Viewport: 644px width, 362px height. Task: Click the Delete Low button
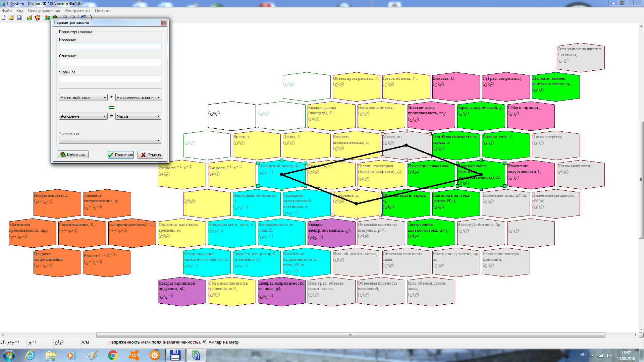[73, 155]
